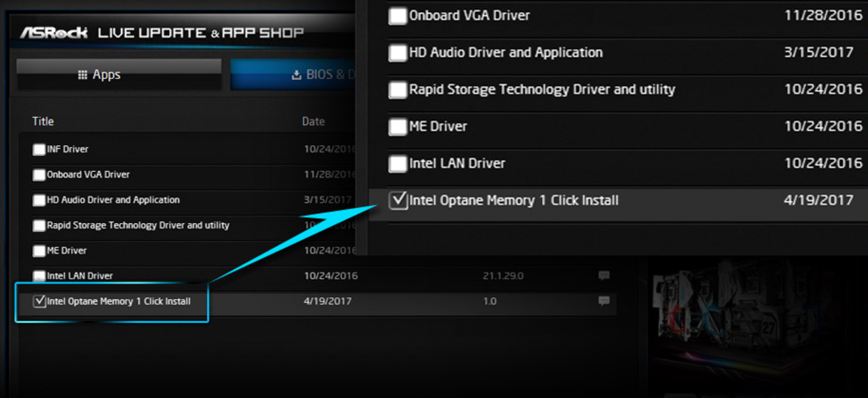This screenshot has width=868, height=398.
Task: Open the comment icon for Intel LAN Driver
Action: 604,276
